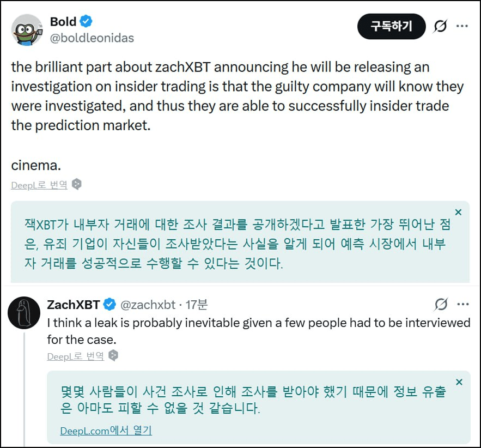Close the reply's Korean translation box

coord(459,382)
